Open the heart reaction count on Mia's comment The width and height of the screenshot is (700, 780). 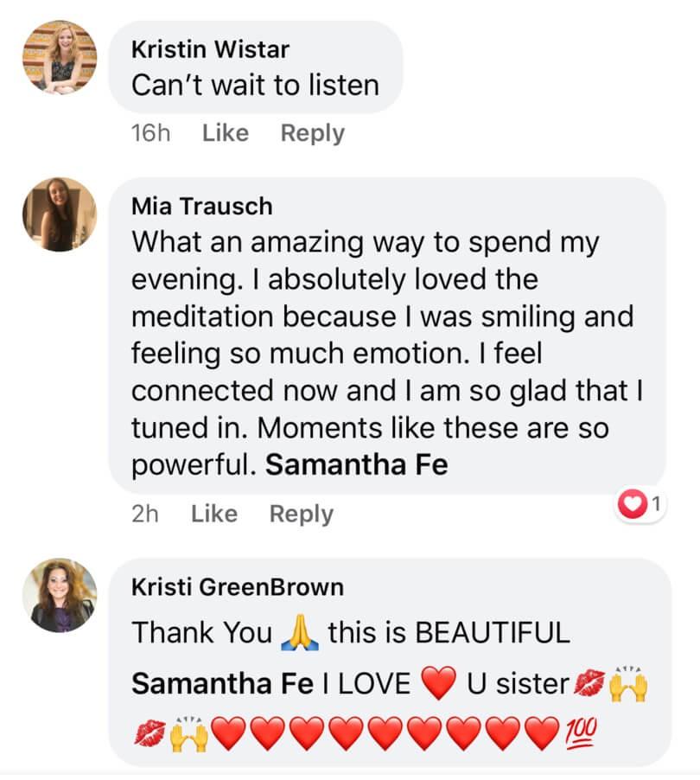640,504
